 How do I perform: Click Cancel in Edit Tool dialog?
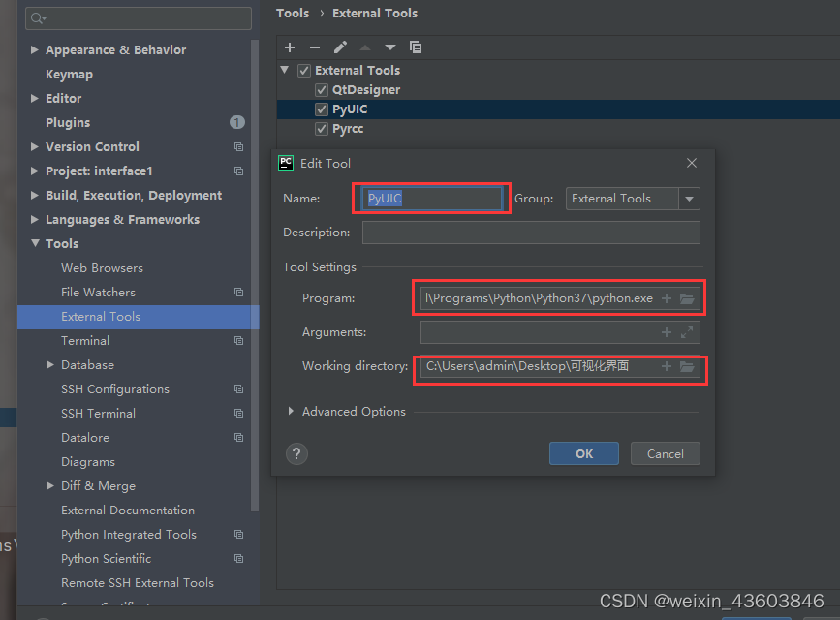(x=666, y=454)
